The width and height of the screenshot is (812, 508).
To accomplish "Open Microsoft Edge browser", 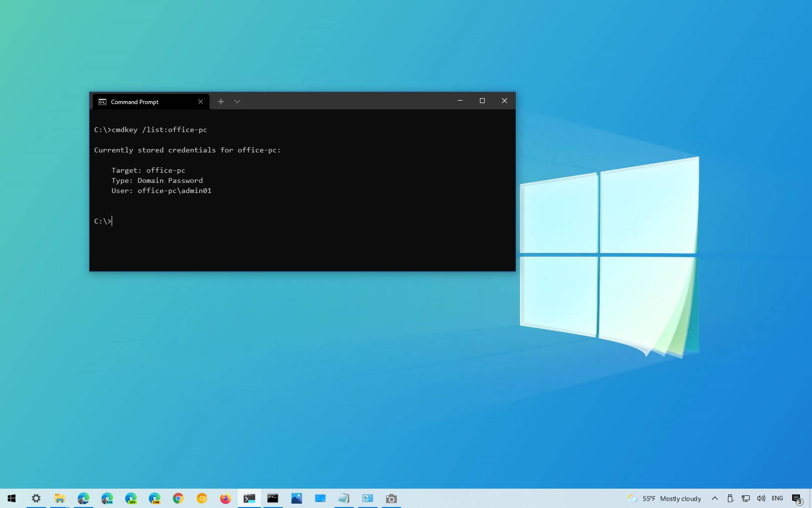I will point(83,498).
